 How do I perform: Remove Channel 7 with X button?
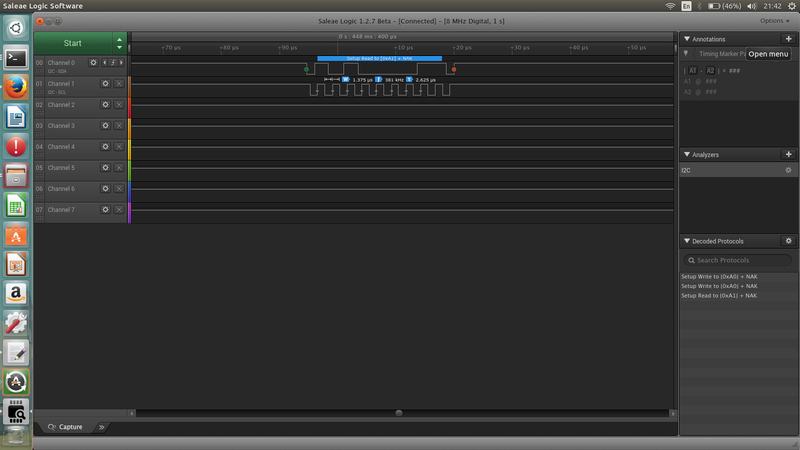pyautogui.click(x=119, y=210)
